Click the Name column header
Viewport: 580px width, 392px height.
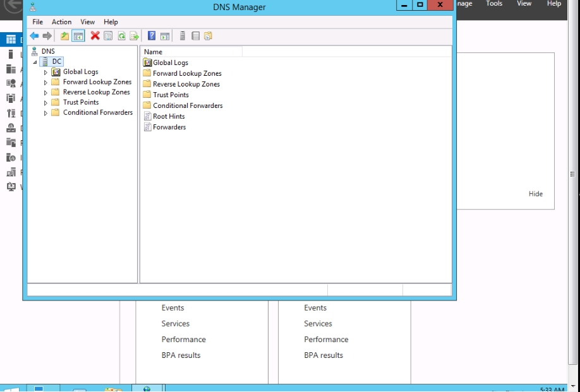point(190,52)
